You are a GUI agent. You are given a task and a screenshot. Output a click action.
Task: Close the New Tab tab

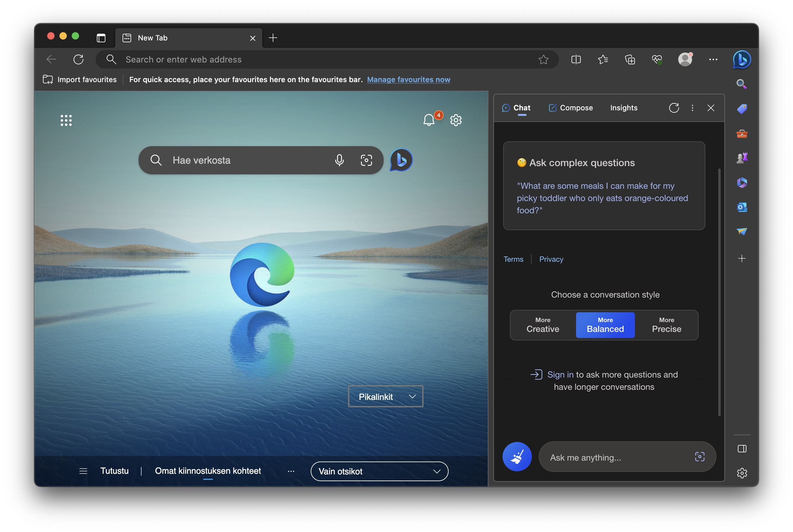pyautogui.click(x=253, y=38)
